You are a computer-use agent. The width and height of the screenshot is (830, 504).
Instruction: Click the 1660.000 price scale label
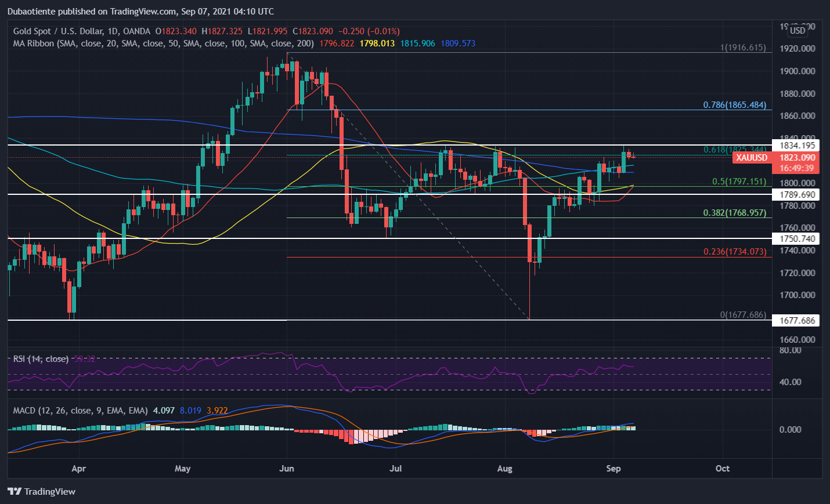pyautogui.click(x=797, y=340)
